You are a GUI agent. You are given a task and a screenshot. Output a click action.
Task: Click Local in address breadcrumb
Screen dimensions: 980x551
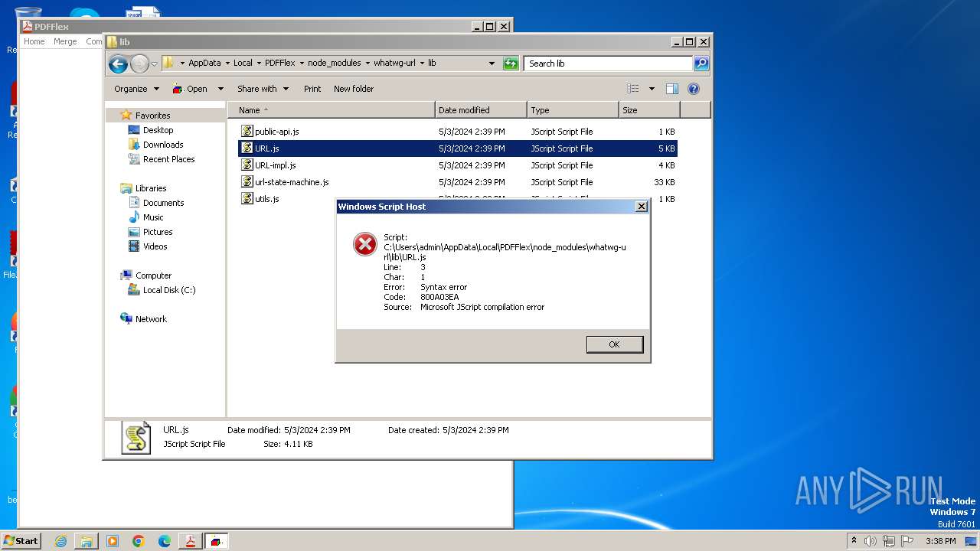[243, 64]
